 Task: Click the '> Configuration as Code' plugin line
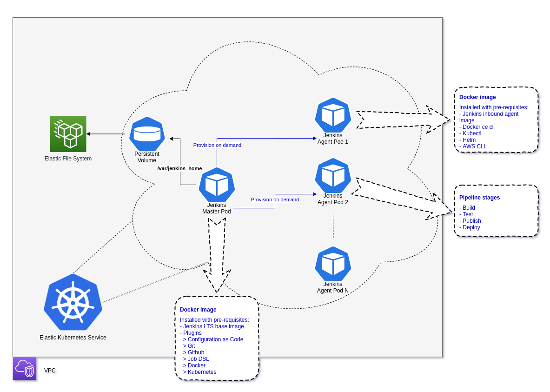pyautogui.click(x=213, y=339)
